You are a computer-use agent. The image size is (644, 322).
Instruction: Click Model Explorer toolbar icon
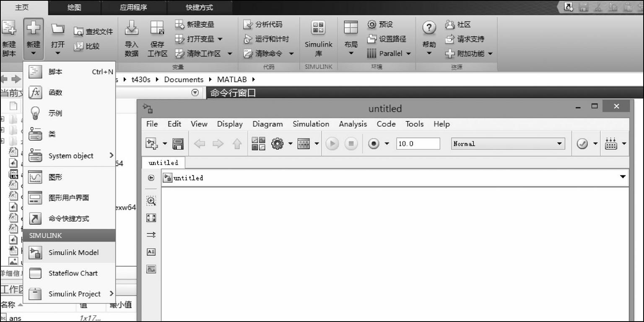coord(304,144)
